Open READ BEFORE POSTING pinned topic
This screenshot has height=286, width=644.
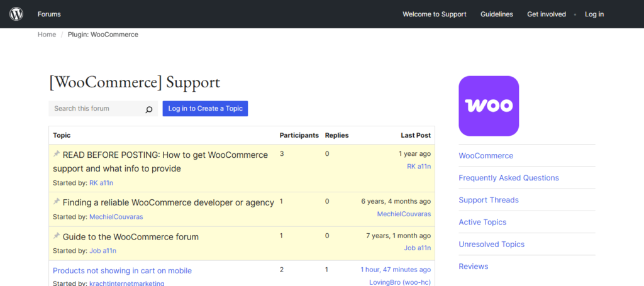pos(165,155)
